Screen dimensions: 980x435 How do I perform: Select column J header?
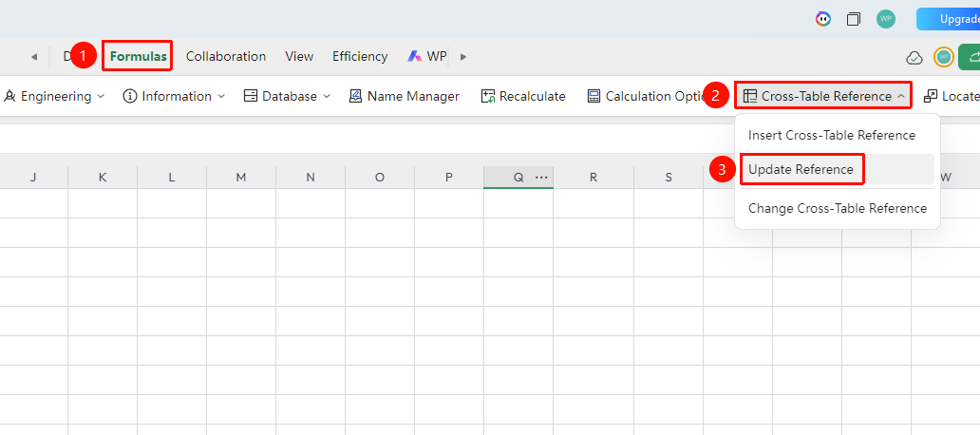33,178
